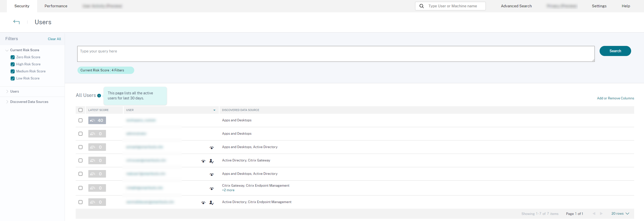
Task: Open the Settings menu
Action: pyautogui.click(x=599, y=6)
